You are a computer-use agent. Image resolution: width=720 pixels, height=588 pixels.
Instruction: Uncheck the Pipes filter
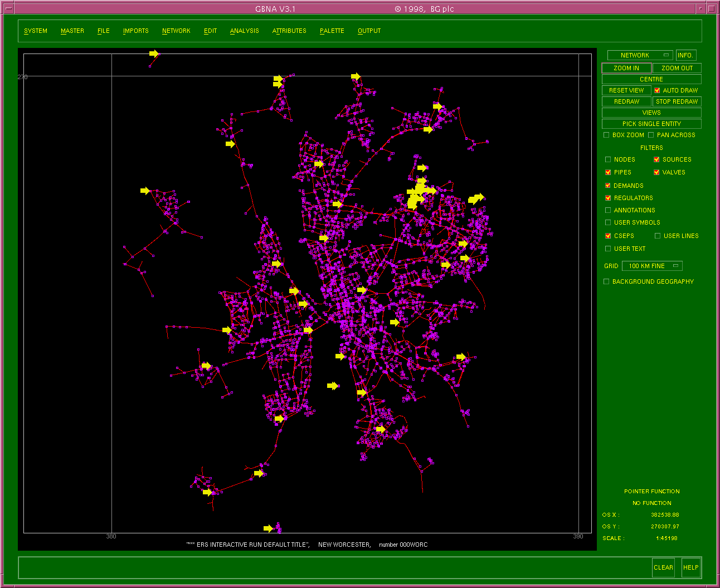pyautogui.click(x=608, y=172)
